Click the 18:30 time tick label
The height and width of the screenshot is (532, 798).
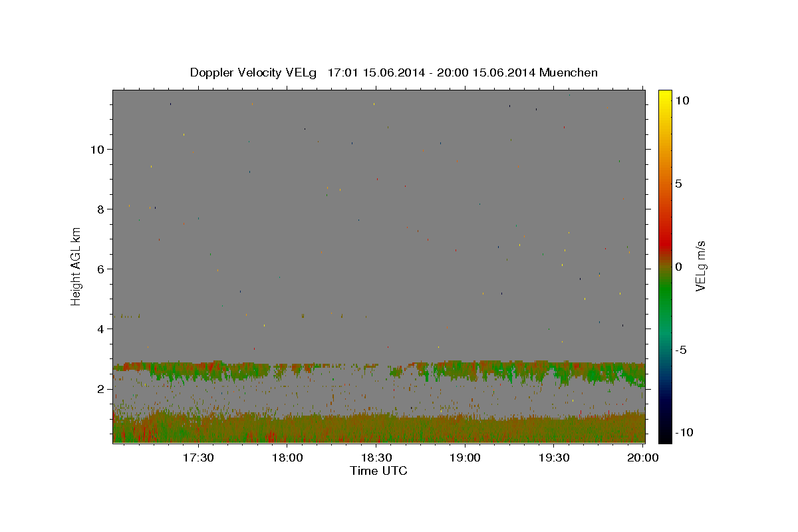point(376,458)
